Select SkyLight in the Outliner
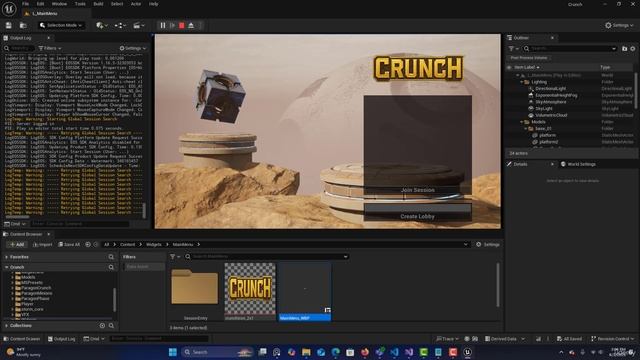The width and height of the screenshot is (640, 360). (x=544, y=109)
